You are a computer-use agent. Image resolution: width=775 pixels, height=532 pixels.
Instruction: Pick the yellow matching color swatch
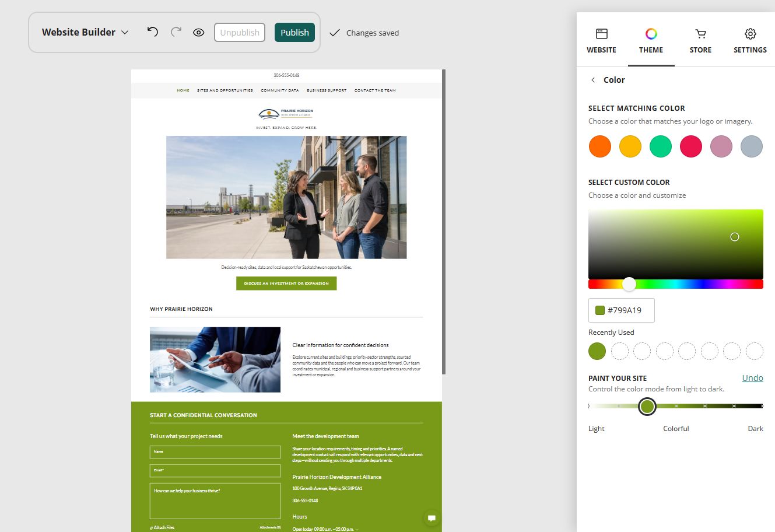click(630, 146)
